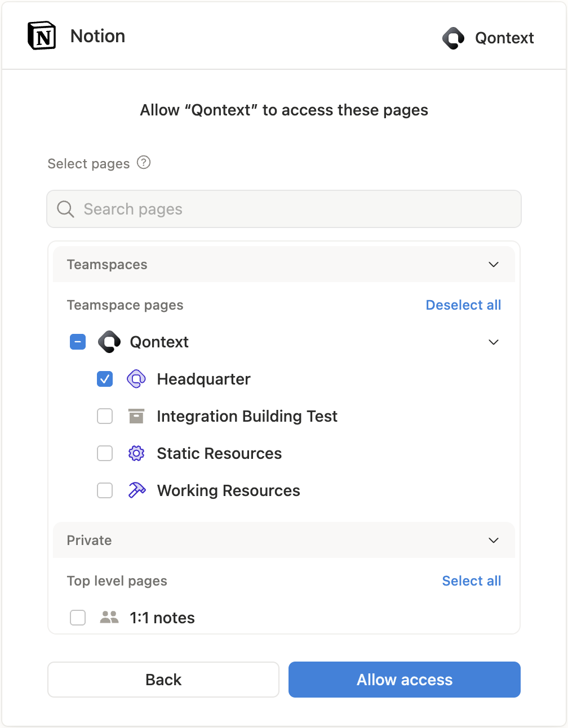Click the Headquarter page icon
The width and height of the screenshot is (568, 728).
coord(136,379)
